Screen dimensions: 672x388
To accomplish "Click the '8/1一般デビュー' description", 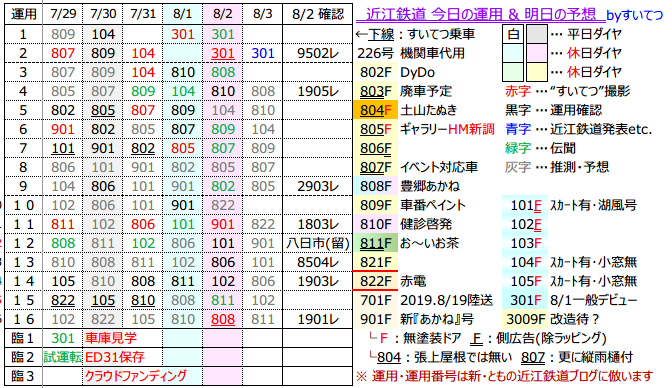I will click(x=594, y=300).
